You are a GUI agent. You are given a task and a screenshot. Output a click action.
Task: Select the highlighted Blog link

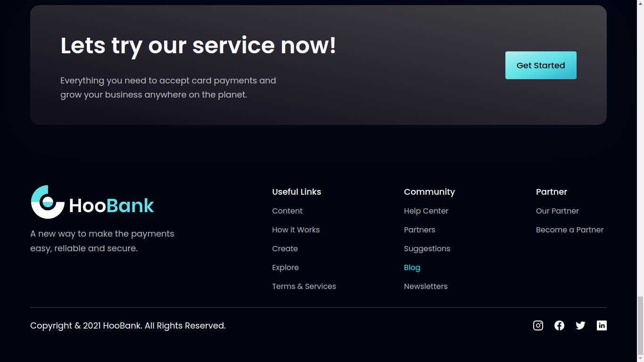pyautogui.click(x=412, y=267)
